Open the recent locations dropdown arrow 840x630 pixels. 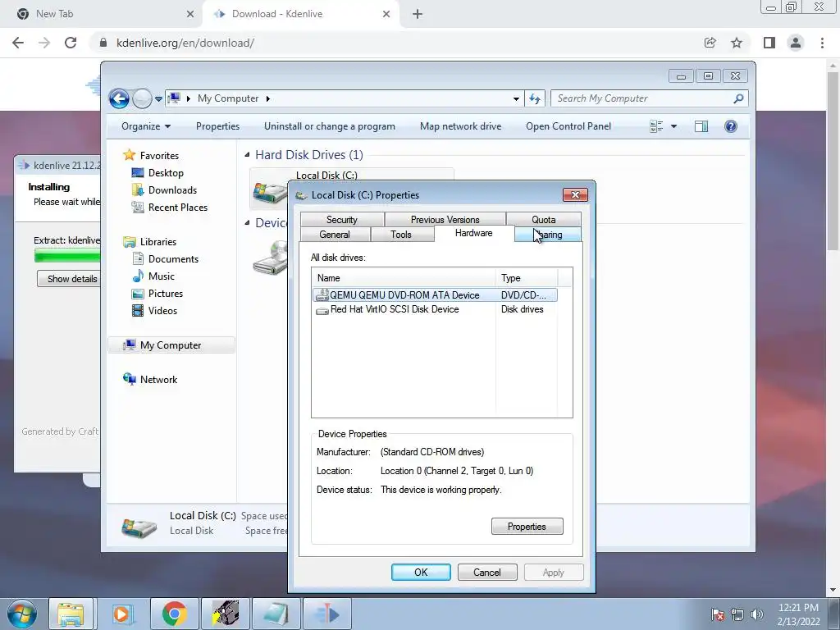point(158,98)
